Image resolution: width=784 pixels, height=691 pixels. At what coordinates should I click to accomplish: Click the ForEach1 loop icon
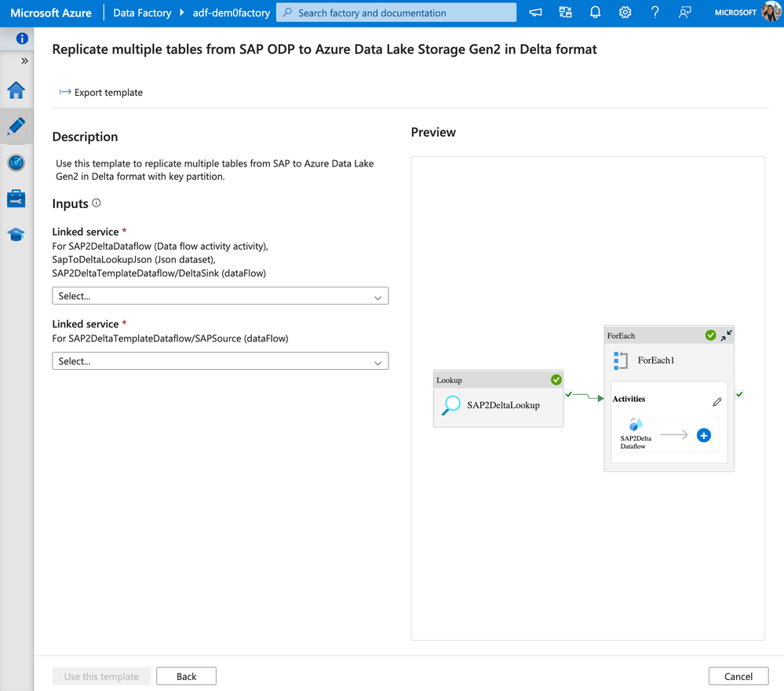coord(621,360)
